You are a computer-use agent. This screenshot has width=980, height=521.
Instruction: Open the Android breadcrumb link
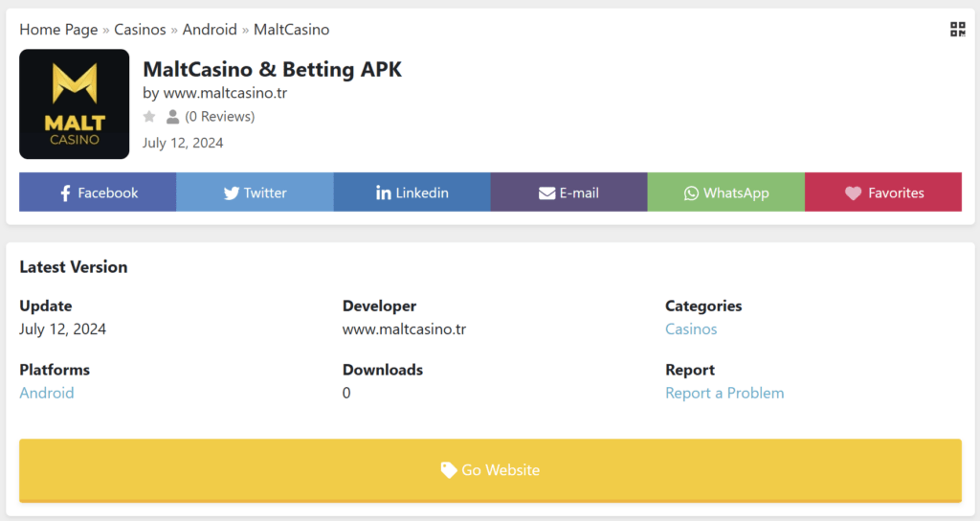[210, 30]
